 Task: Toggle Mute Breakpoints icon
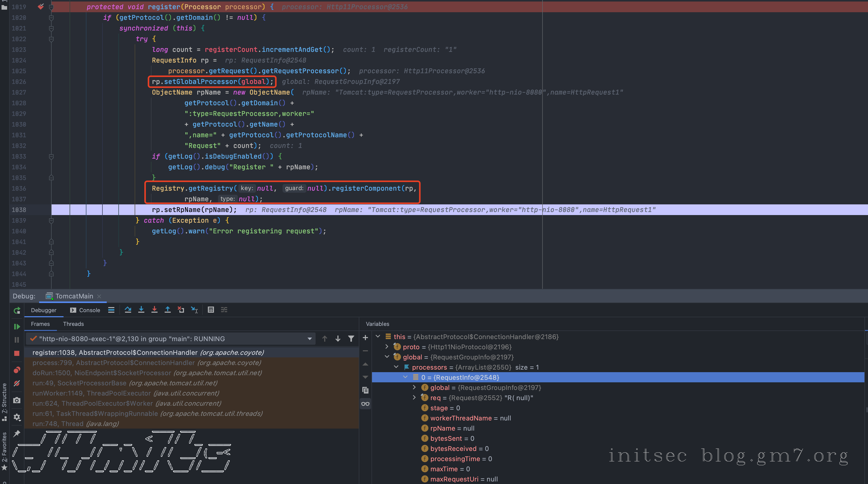tap(17, 384)
